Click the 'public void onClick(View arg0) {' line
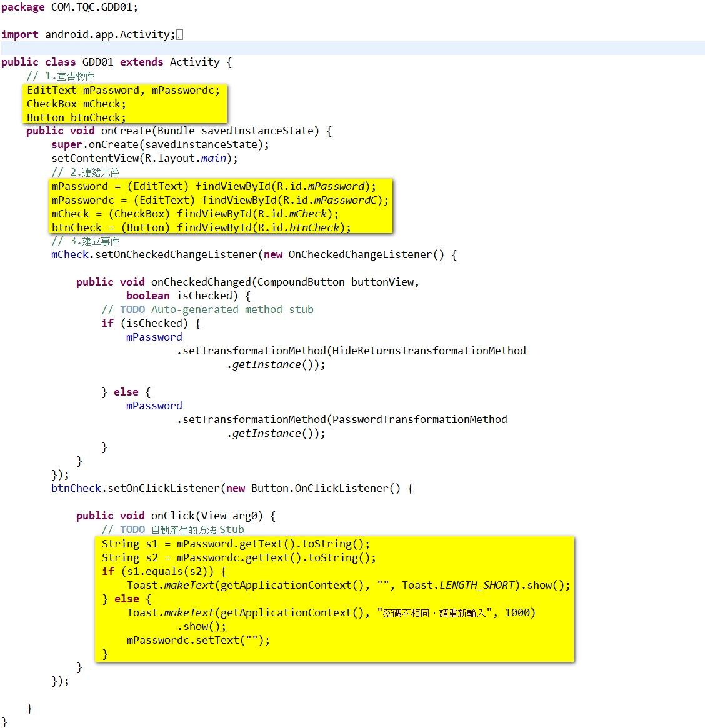 coord(176,516)
